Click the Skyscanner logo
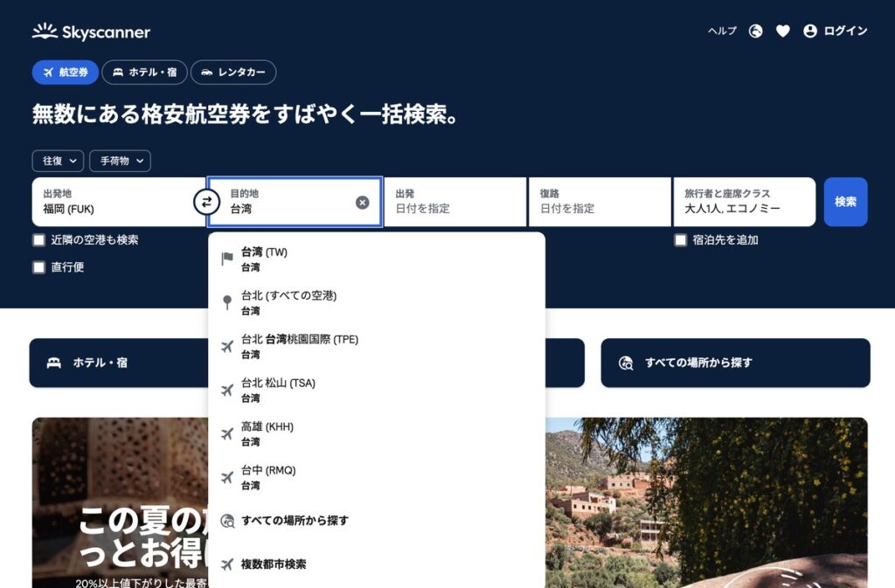 click(91, 31)
